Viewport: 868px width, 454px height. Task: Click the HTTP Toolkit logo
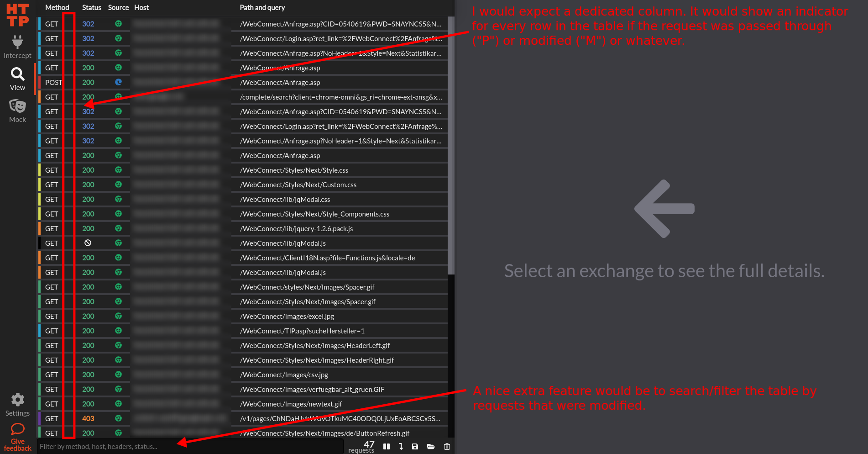[x=17, y=15]
